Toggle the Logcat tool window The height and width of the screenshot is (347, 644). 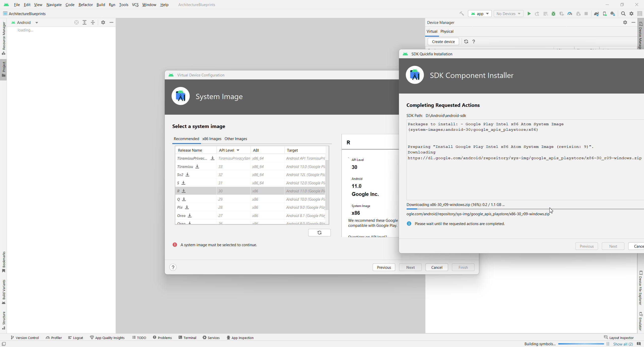[75, 338]
